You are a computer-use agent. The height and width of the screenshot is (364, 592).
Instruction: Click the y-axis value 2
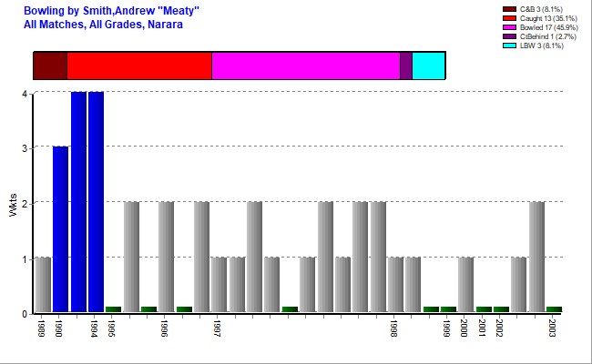25,204
